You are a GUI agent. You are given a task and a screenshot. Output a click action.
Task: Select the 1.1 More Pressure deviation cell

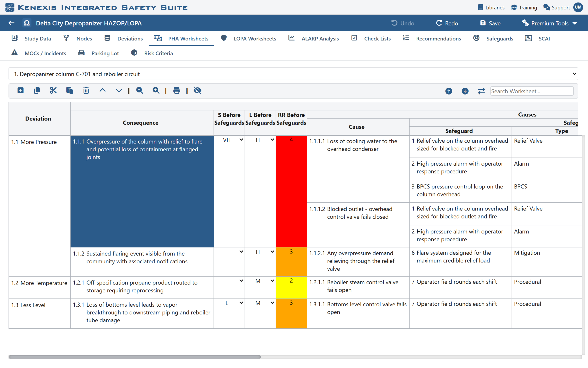(40, 206)
